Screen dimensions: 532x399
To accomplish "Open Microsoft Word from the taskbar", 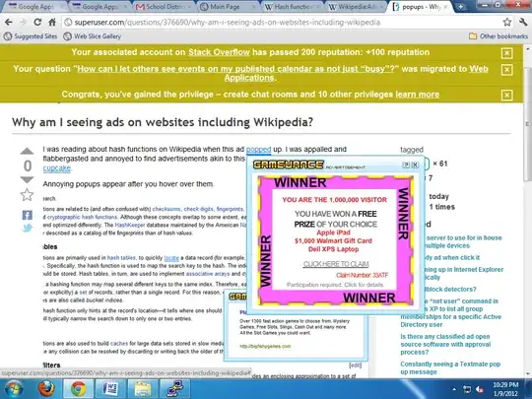I will (110, 389).
